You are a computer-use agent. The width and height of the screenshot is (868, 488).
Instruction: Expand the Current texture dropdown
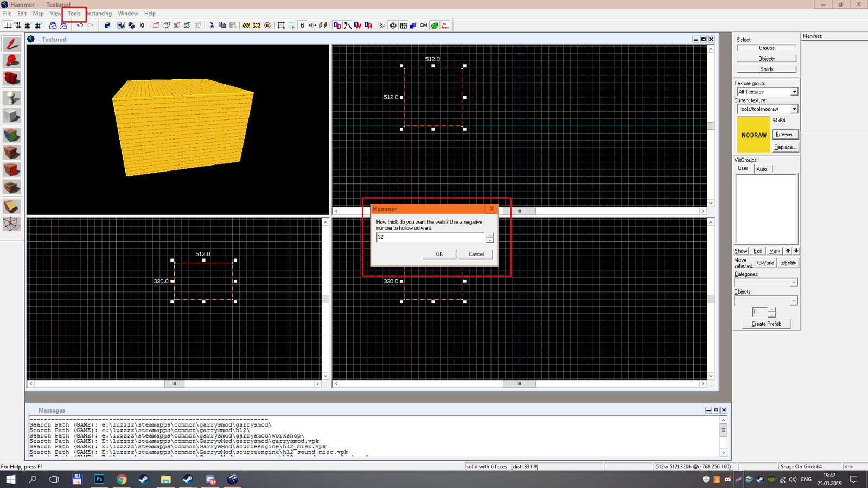pos(794,109)
